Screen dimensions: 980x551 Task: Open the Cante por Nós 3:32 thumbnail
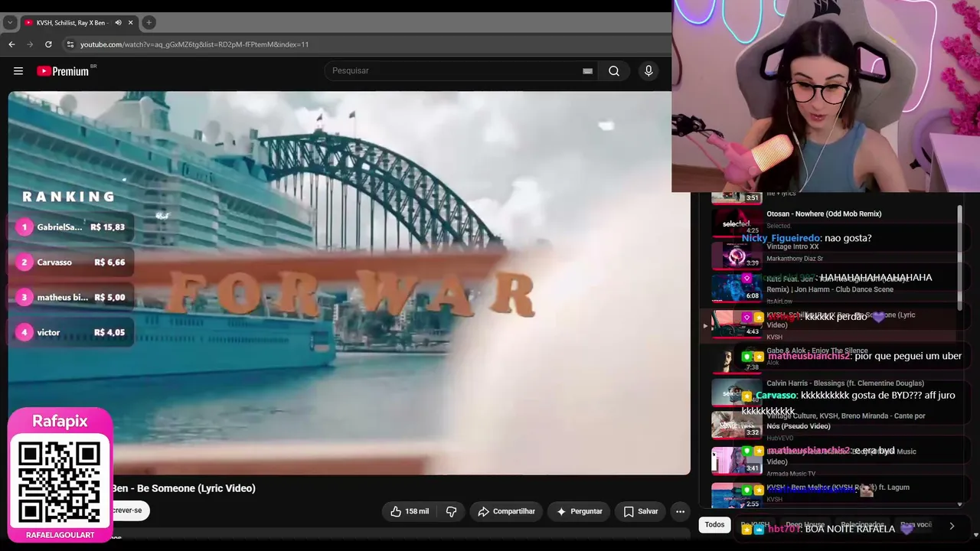737,425
